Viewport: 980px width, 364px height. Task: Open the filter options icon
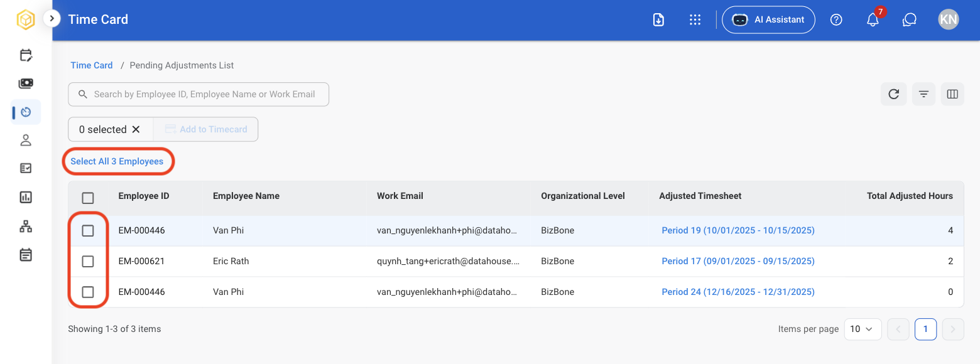[923, 94]
